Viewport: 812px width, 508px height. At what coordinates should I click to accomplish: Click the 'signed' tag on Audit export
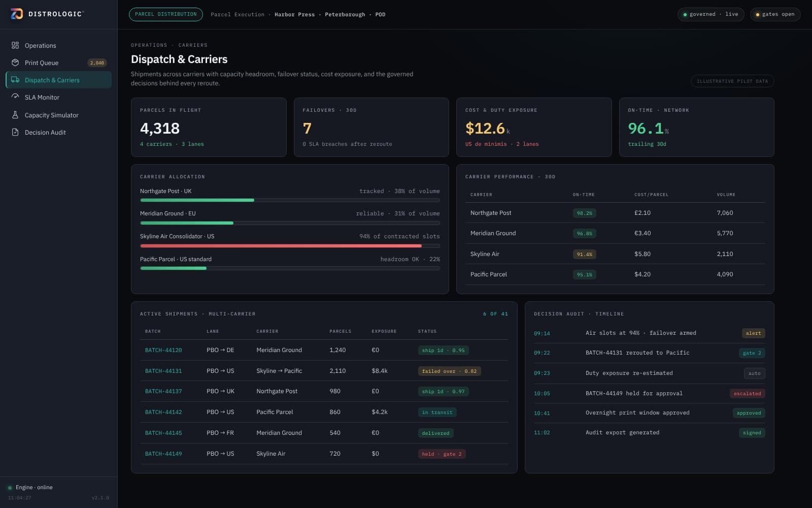(752, 433)
